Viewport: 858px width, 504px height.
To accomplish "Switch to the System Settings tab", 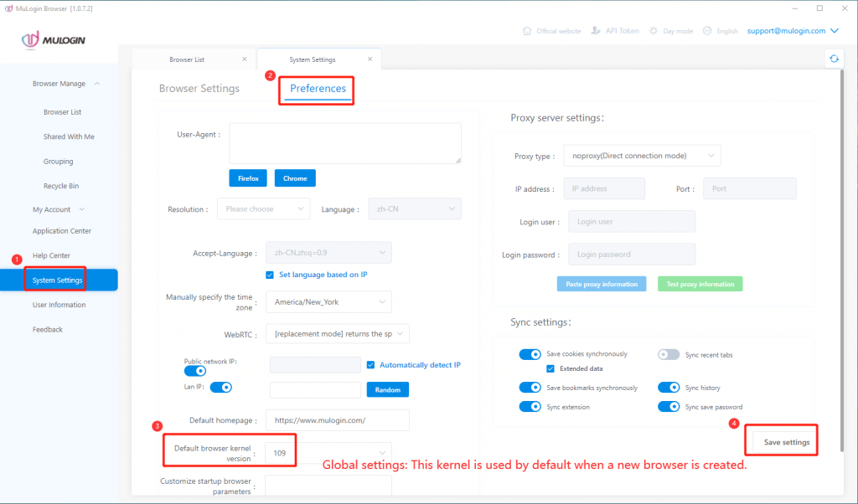I will 313,59.
